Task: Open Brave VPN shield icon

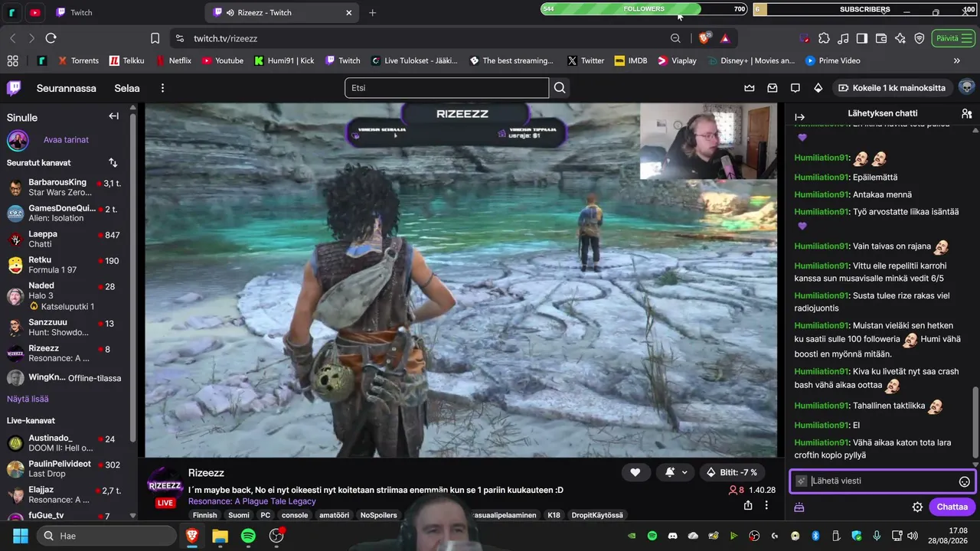Action: click(x=919, y=38)
